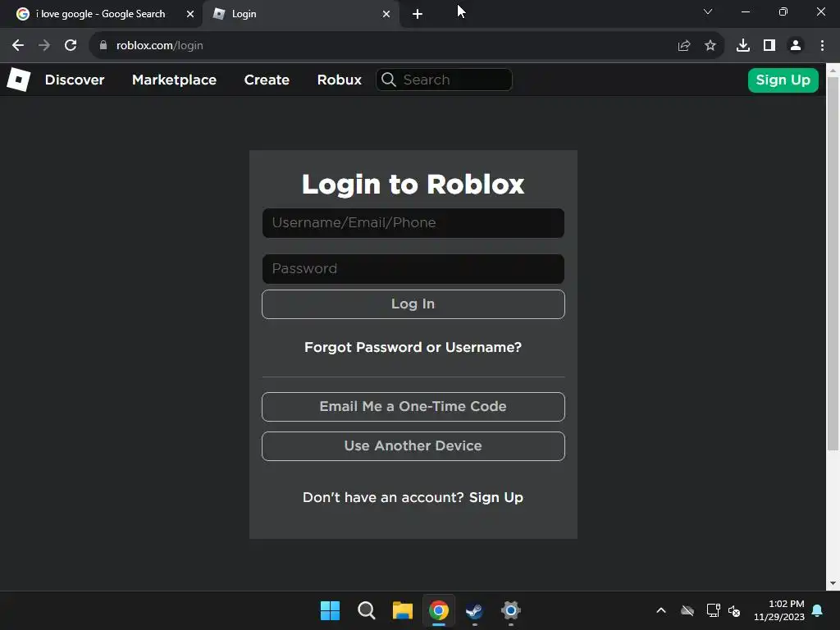Click Sign Up link below login form
The width and height of the screenshot is (840, 630).
click(496, 498)
